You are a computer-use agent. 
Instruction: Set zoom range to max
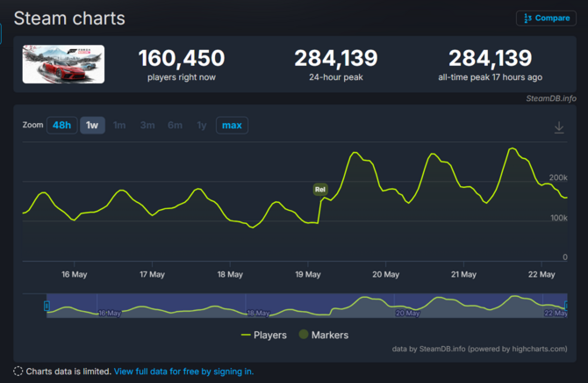point(232,125)
